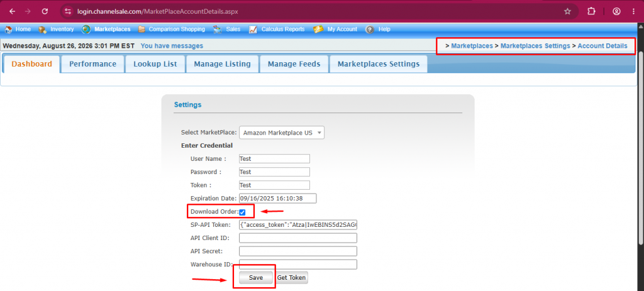Open the Comparison Shopping menu
Image resolution: width=644 pixels, height=291 pixels.
(x=177, y=29)
